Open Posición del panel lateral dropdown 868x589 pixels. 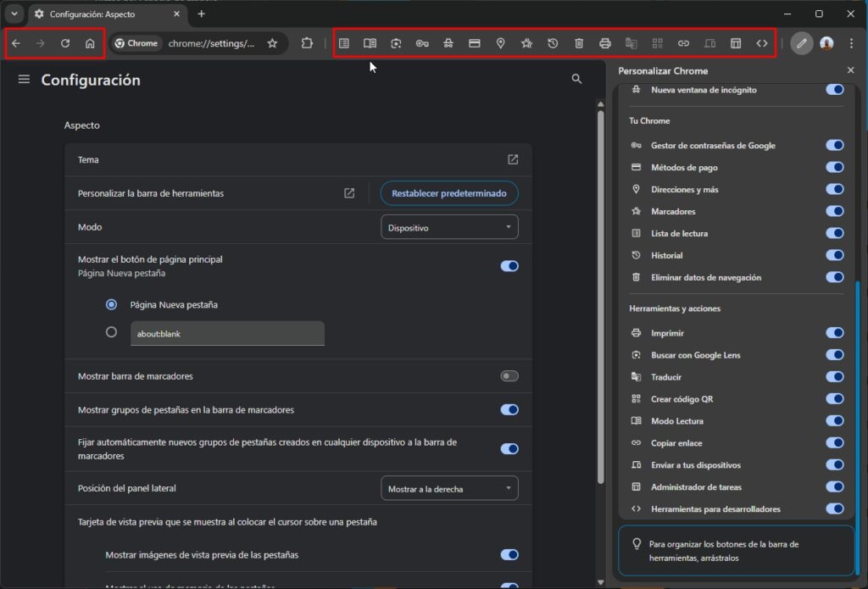(x=449, y=488)
